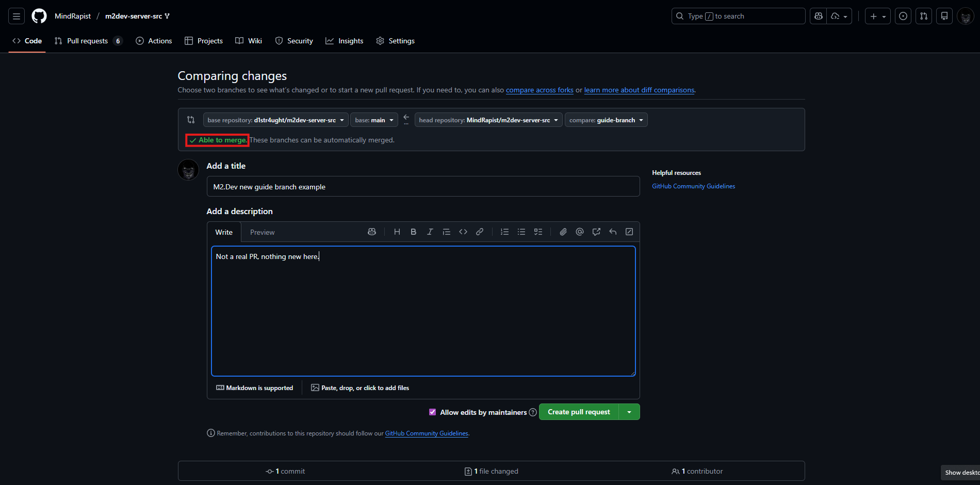
Task: Expand the Create pull request options arrow
Action: point(629,412)
